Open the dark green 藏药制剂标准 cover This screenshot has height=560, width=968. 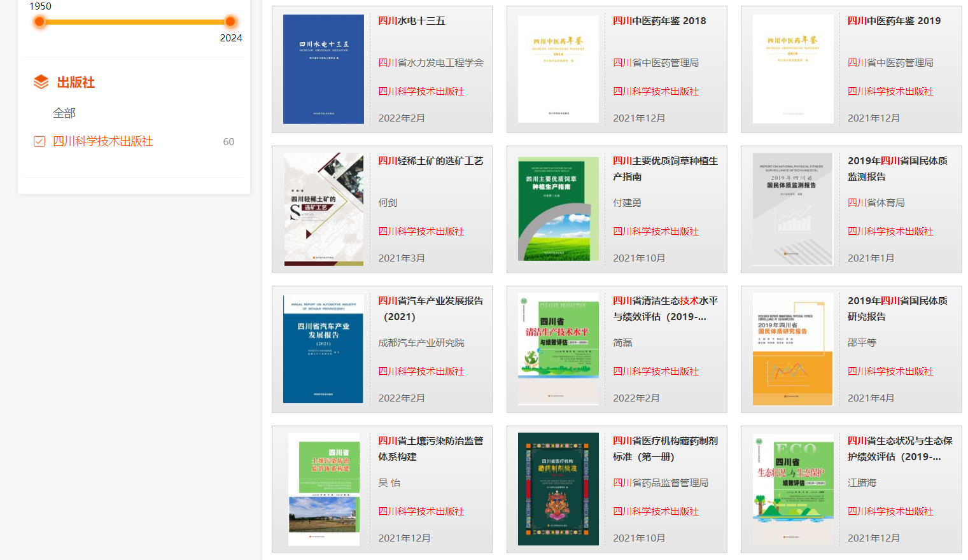point(558,489)
